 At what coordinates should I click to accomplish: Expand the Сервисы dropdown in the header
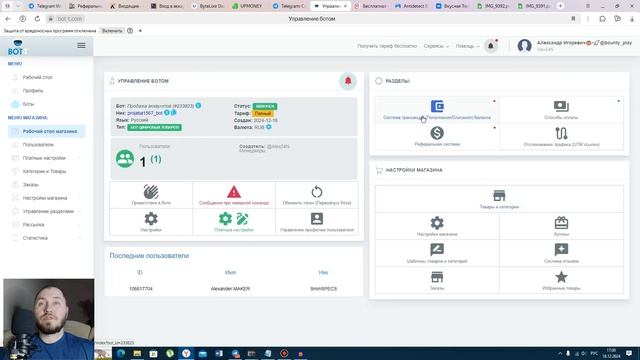[x=436, y=46]
